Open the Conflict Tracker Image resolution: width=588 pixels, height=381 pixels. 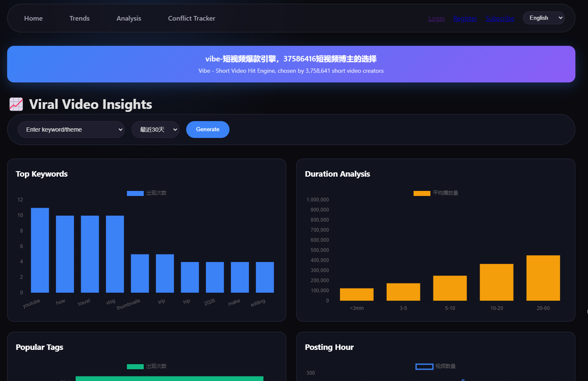pos(192,18)
